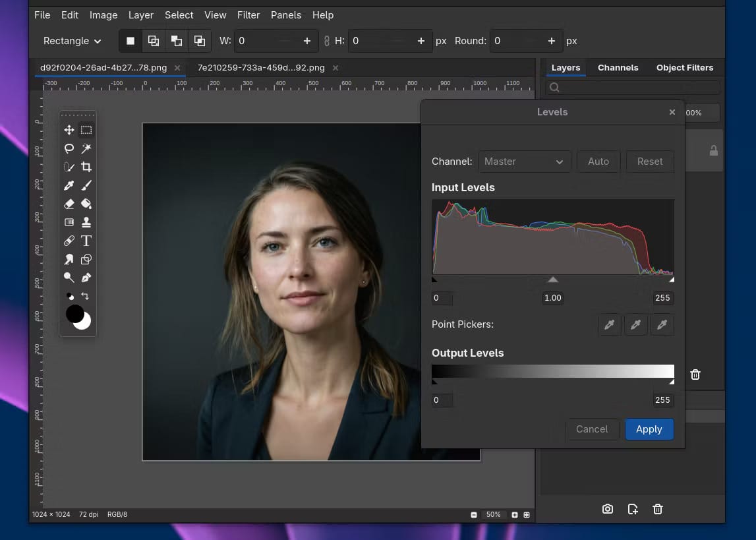
Task: Click the input levels gamma 1.00 field
Action: click(552, 298)
